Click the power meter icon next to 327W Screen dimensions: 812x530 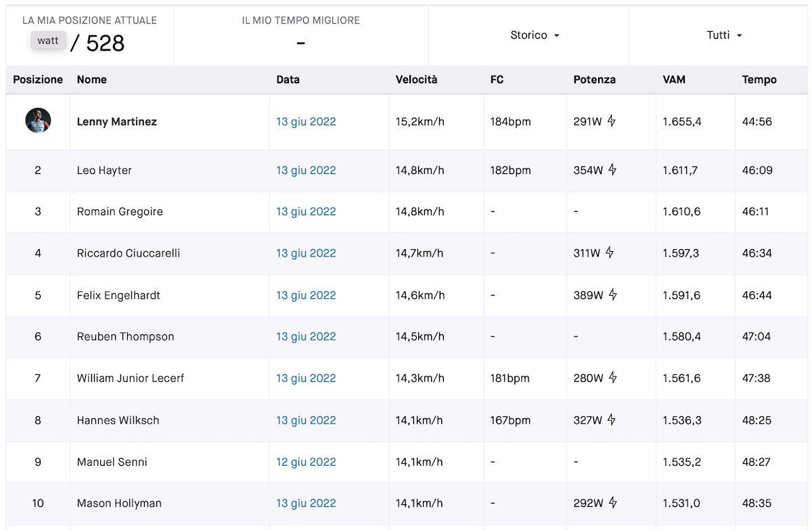[612, 420]
